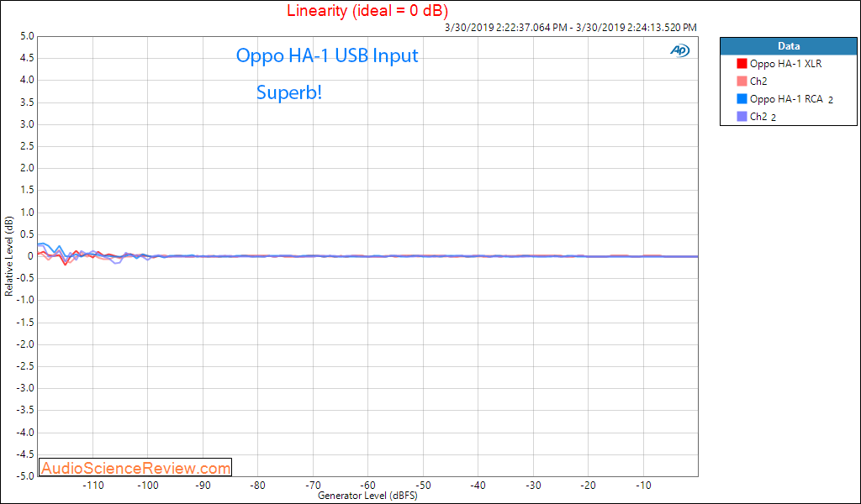Click the -4.0 value on the vertical axis
Image resolution: width=861 pixels, height=504 pixels.
coord(25,432)
